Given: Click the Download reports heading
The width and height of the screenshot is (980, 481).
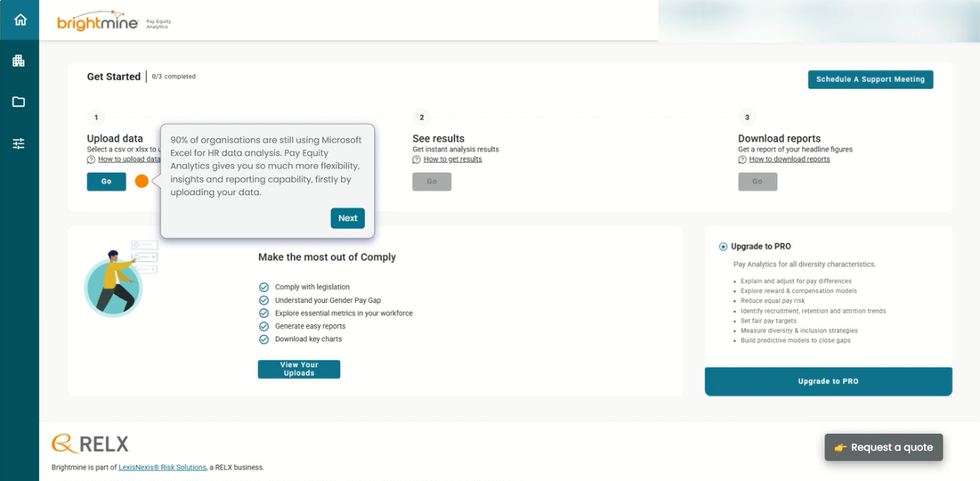Looking at the screenshot, I should pos(780,138).
